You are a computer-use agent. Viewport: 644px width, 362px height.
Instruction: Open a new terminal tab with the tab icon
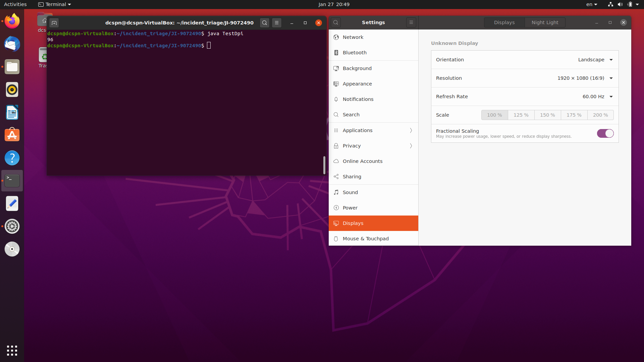pyautogui.click(x=54, y=23)
